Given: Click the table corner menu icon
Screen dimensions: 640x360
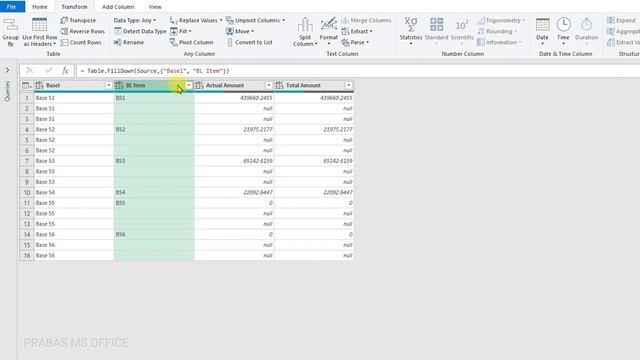Looking at the screenshot, I should pos(27,85).
